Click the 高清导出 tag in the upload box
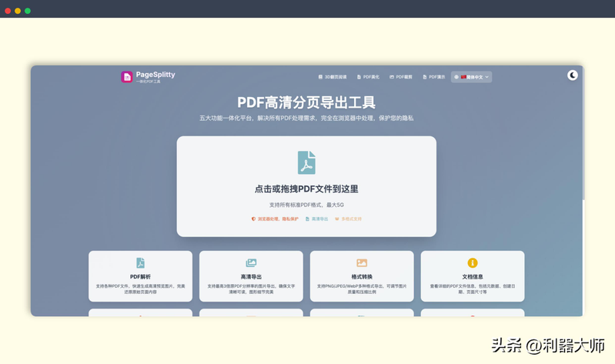This screenshot has width=615, height=364. pos(316,219)
